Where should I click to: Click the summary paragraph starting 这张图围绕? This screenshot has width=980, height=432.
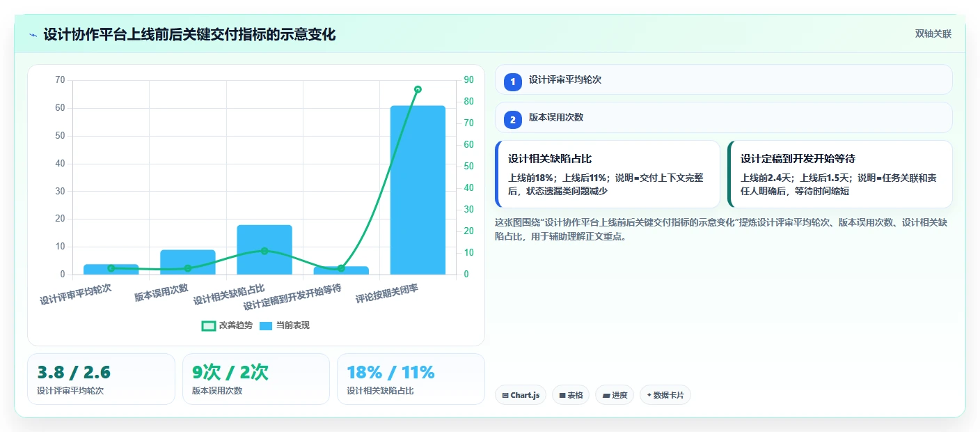click(721, 229)
